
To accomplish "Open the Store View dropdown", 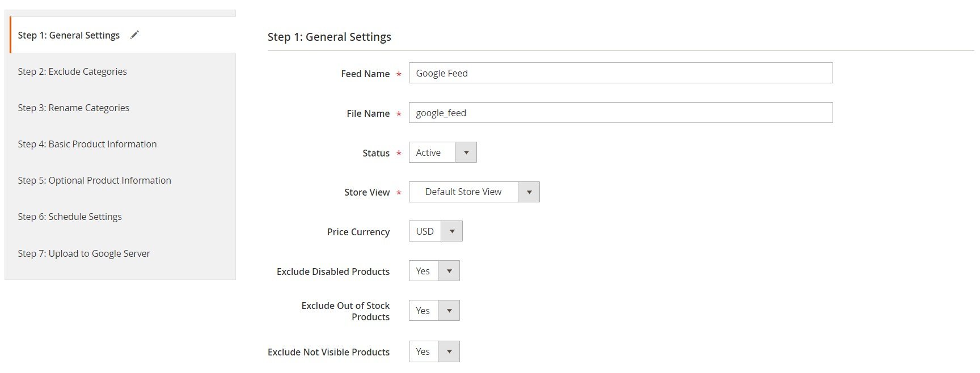I will pos(474,192).
